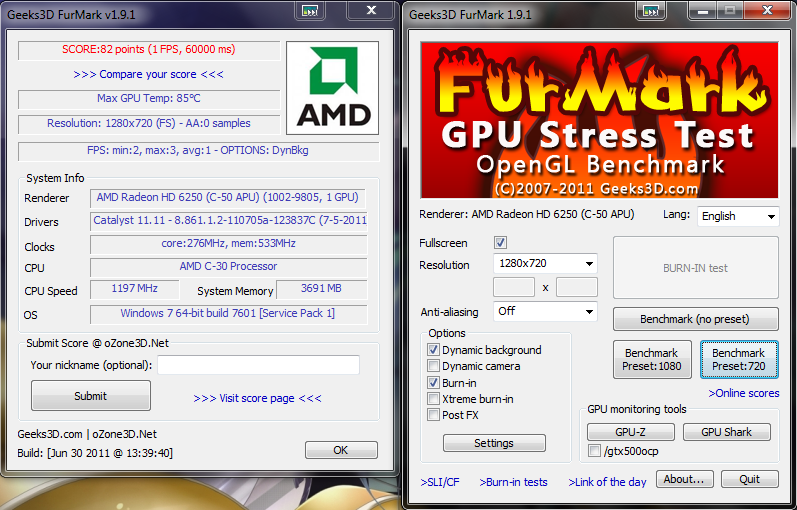The image size is (797, 510).
Task: Open the Anti-aliasing dropdown set to Off
Action: tap(545, 311)
